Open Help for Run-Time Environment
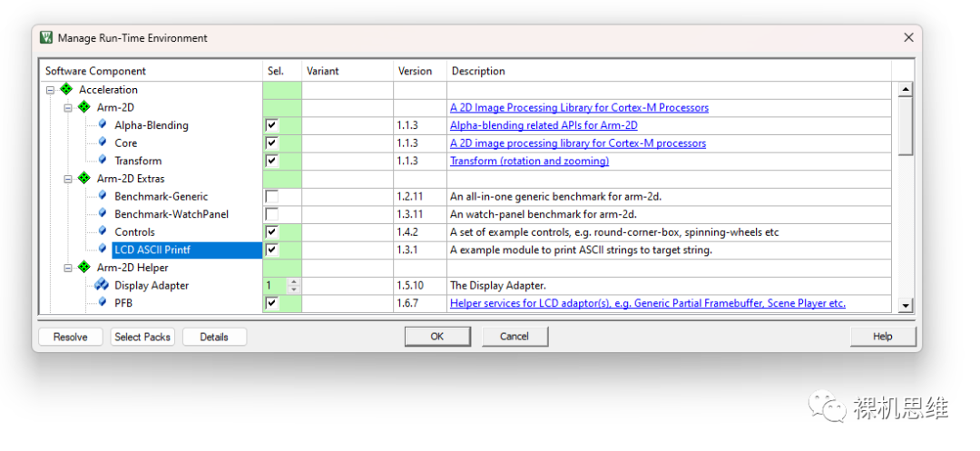Screen dimensions: 980x451 883,336
